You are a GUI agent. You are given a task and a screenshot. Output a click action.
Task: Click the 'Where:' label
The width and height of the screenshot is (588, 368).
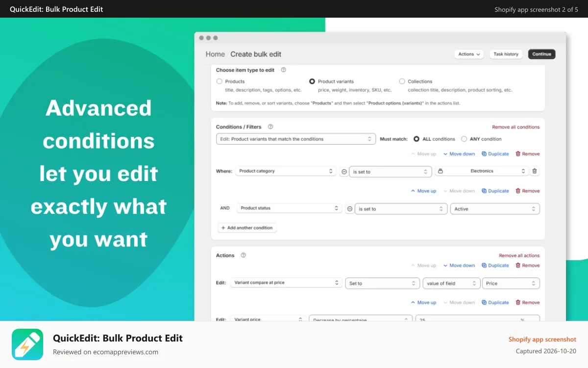point(224,172)
